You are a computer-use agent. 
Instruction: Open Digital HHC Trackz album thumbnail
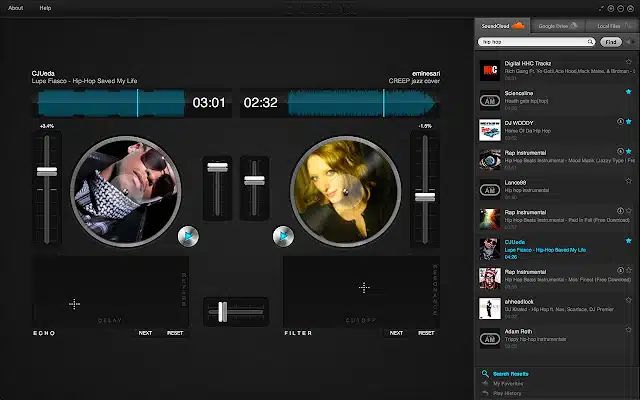pyautogui.click(x=490, y=70)
